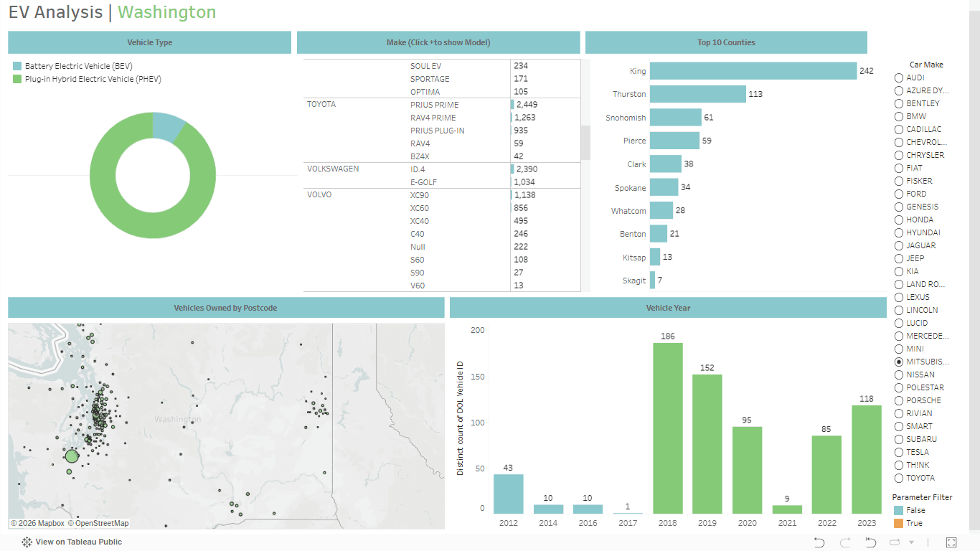Open the Mapbox attribution link
This screenshot has width=980, height=551.
point(37,524)
